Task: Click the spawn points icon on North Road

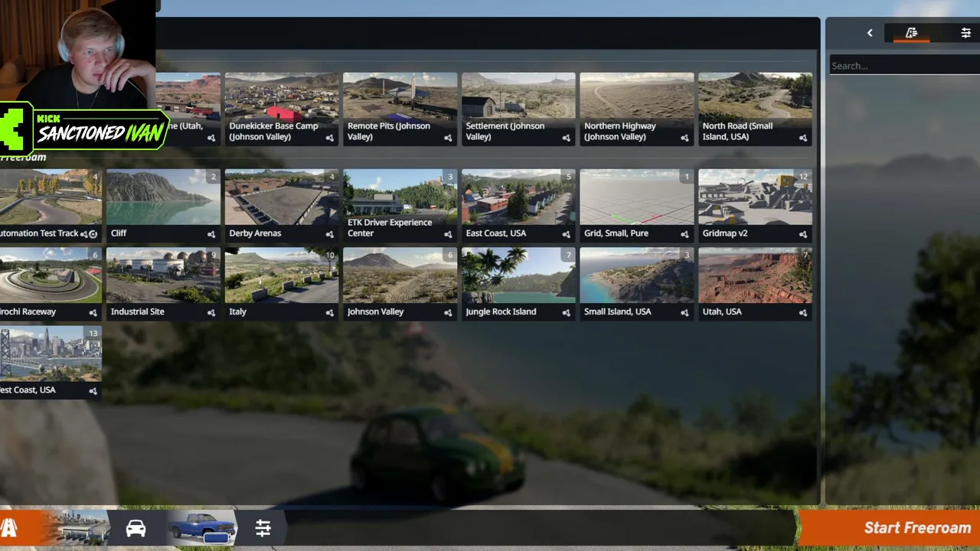Action: point(803,139)
